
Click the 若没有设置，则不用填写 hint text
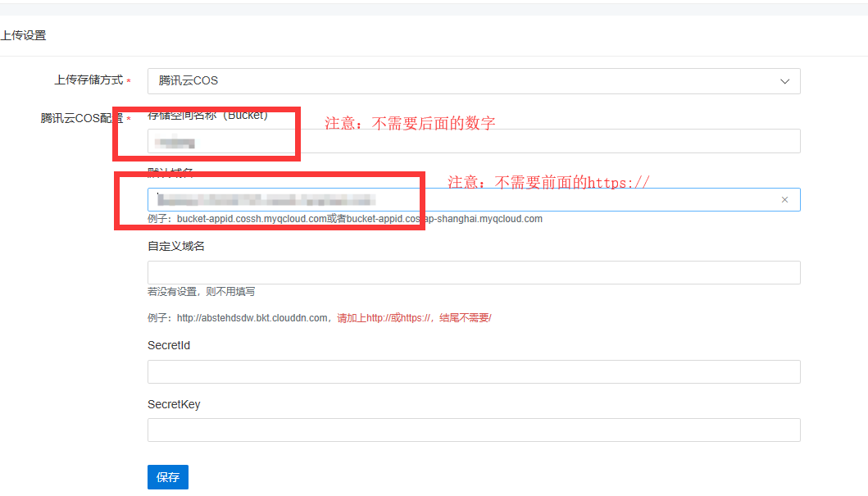coord(202,292)
